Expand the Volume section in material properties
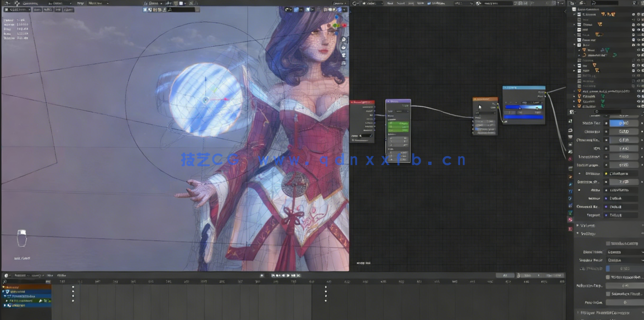The image size is (644, 320). 585,225
